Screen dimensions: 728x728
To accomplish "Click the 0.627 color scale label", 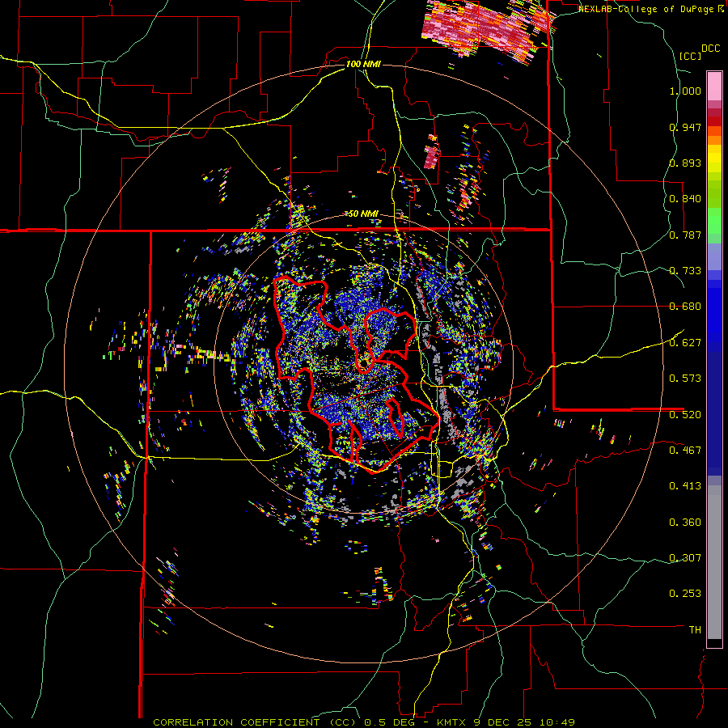I will pyautogui.click(x=685, y=343).
